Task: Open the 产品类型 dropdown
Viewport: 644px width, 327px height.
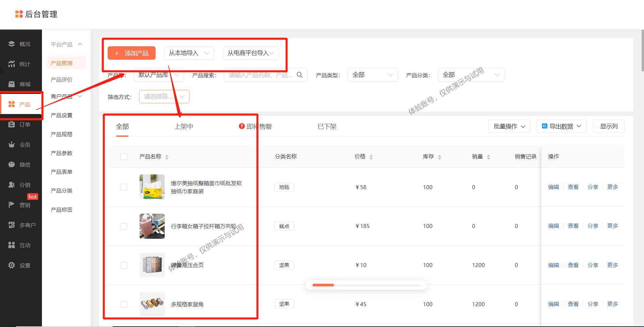Action: 372,75
